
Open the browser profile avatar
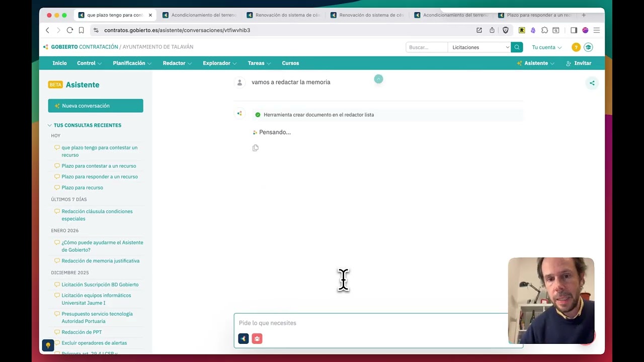point(585,30)
